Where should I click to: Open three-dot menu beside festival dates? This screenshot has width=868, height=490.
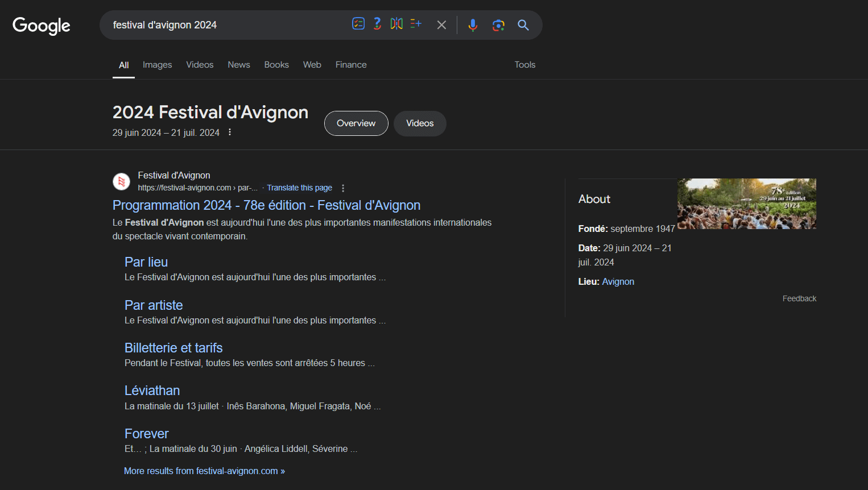[230, 132]
